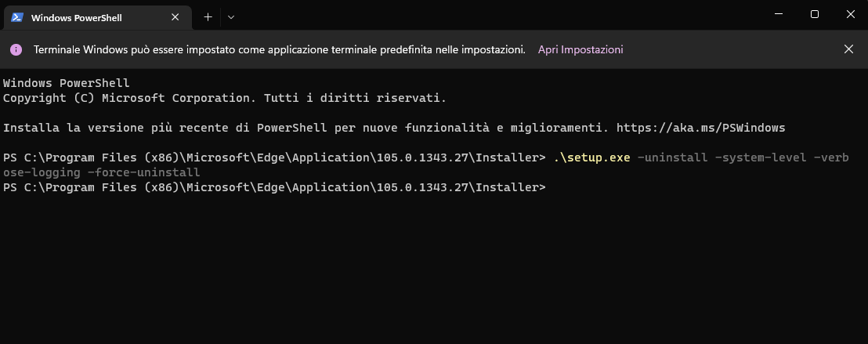Screen dimensions: 868x344
Task: Click the purple info icon in the notification bar
Action: pos(16,49)
